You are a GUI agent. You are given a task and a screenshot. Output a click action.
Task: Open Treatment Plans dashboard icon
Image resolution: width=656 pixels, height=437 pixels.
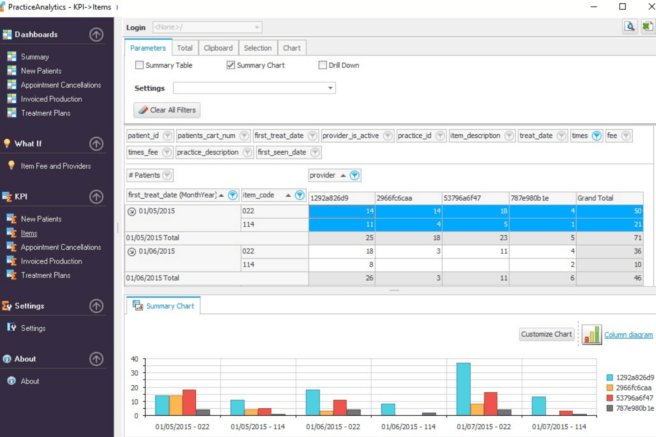[12, 113]
